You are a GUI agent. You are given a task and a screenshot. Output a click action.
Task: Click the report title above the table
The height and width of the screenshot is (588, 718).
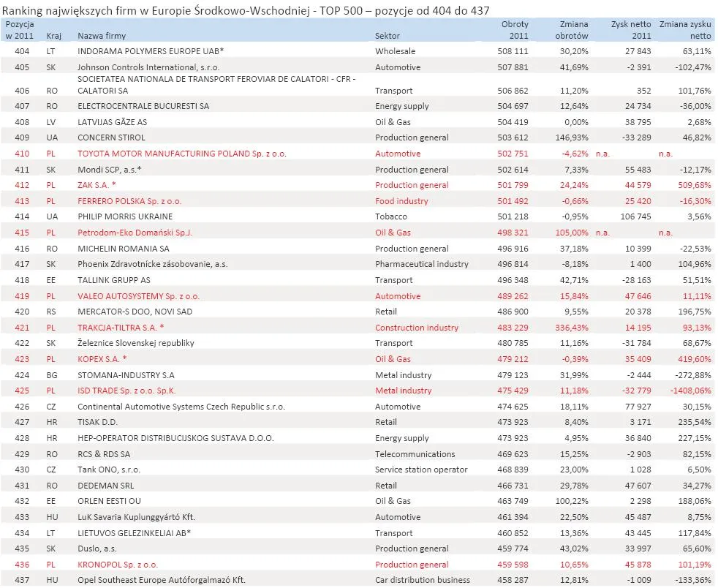point(249,10)
